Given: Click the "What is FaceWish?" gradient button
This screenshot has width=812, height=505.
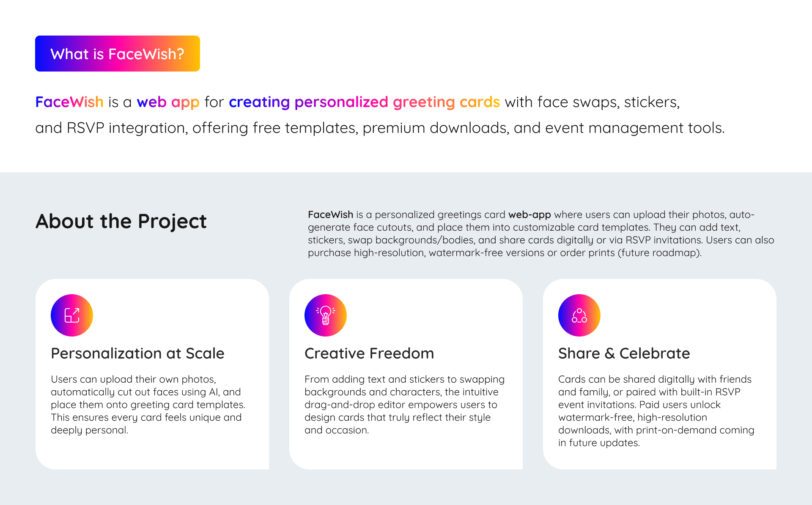Looking at the screenshot, I should coord(117,54).
